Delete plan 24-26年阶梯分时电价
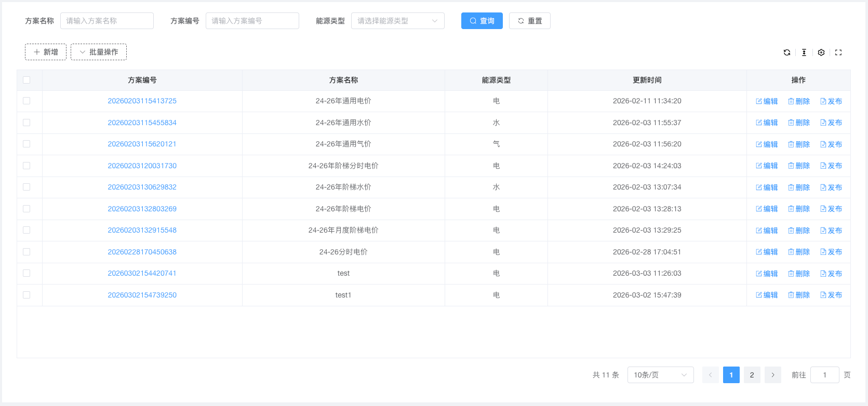The height and width of the screenshot is (406, 868). point(799,166)
